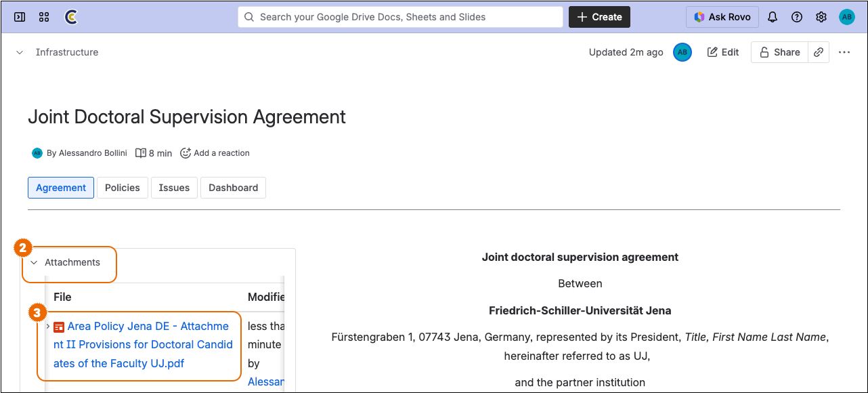Toggle the sidebar panel icon

coord(20,17)
